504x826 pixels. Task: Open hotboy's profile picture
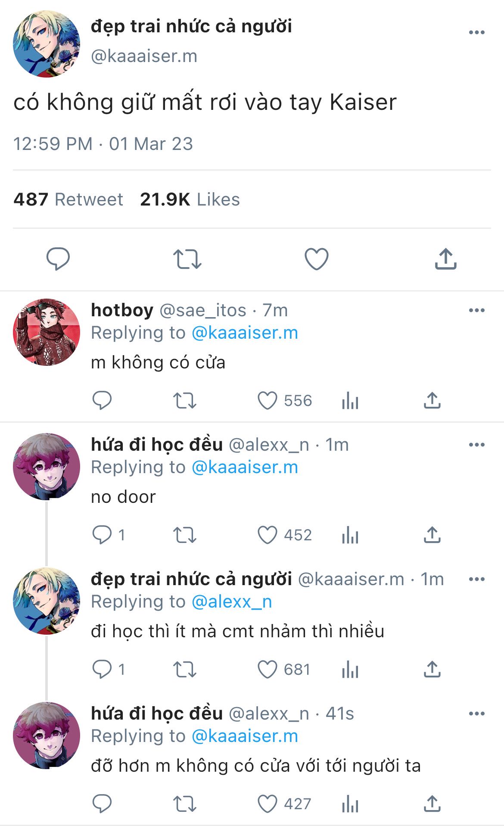coord(47,332)
